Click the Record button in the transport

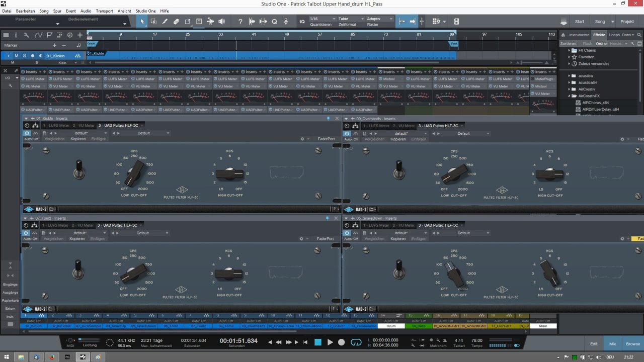[x=342, y=342]
